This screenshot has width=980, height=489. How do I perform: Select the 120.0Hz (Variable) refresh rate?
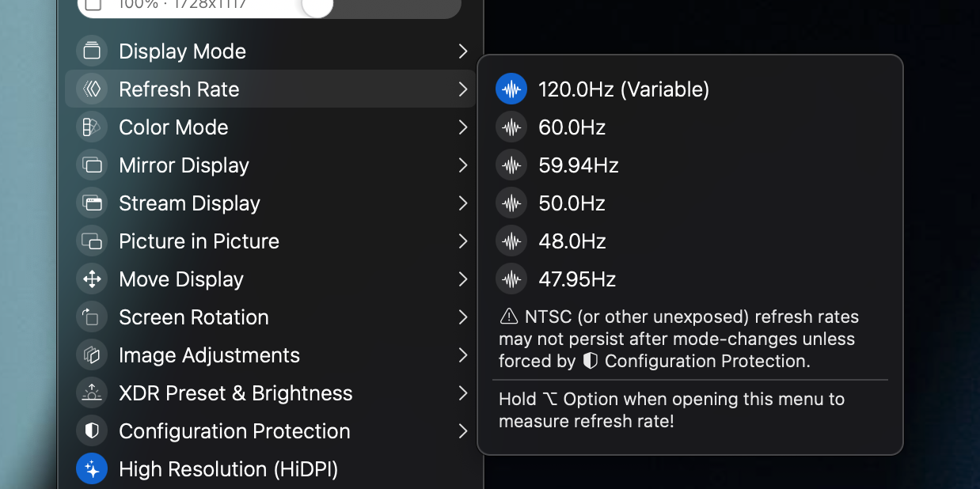pyautogui.click(x=624, y=89)
